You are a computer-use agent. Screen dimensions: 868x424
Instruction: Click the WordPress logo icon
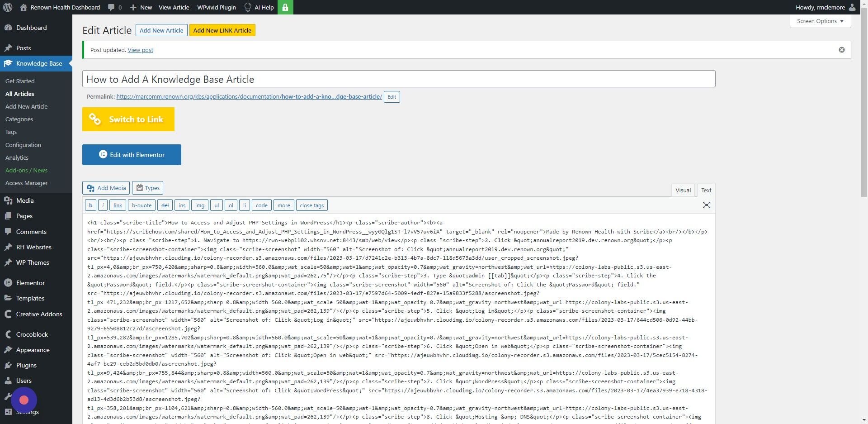[x=8, y=7]
